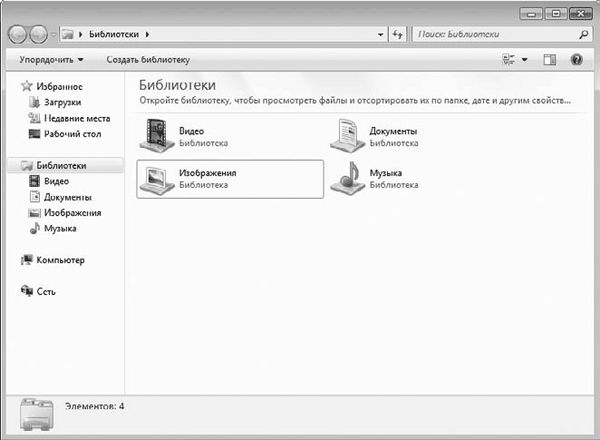600x440 pixels.
Task: Toggle the preview pane icon
Action: pos(549,60)
